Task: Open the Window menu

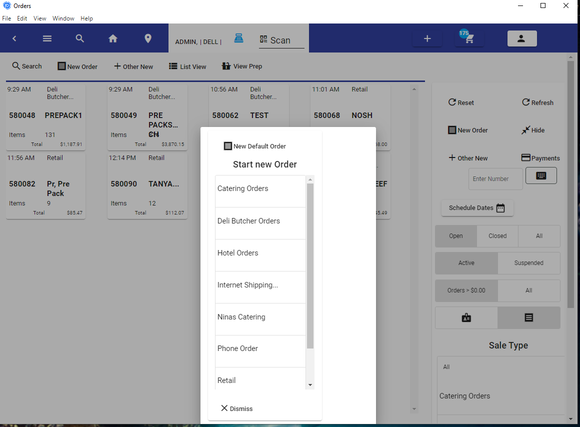Action: [63, 19]
